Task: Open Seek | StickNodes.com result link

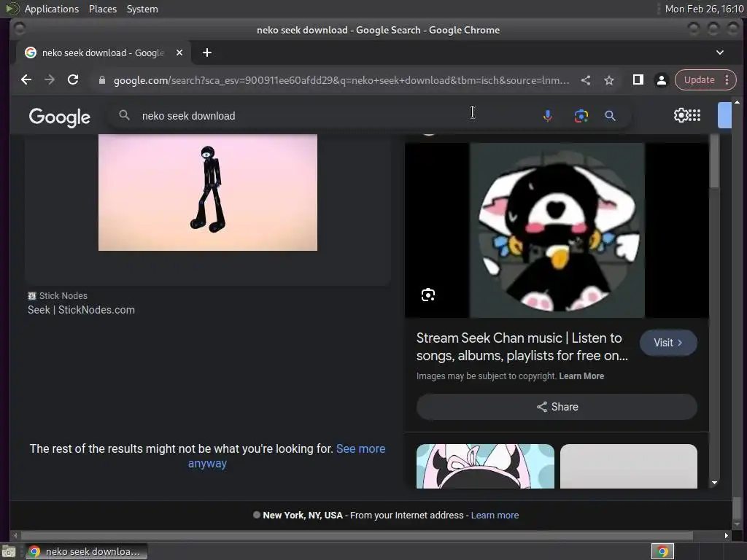Action: (81, 310)
